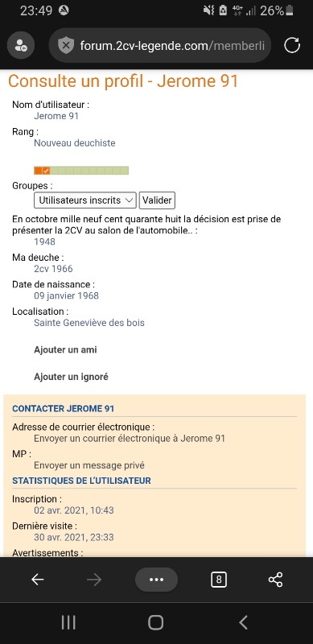Tap the share icon in bottom toolbar

click(x=275, y=580)
